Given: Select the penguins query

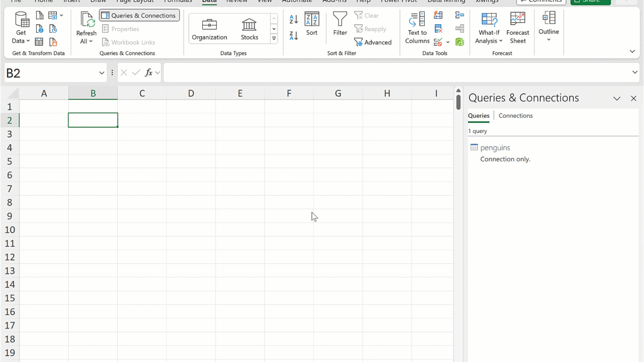Looking at the screenshot, I should click(495, 147).
